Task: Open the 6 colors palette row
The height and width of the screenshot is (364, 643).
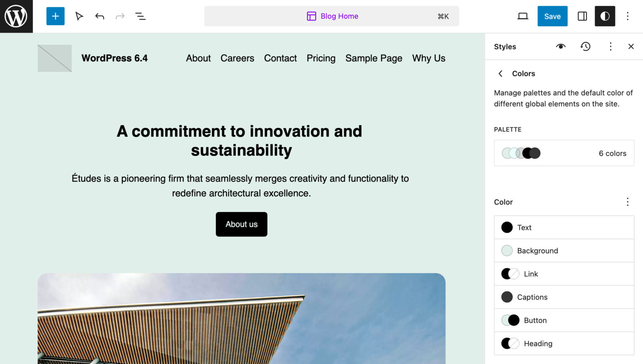Action: pyautogui.click(x=564, y=153)
